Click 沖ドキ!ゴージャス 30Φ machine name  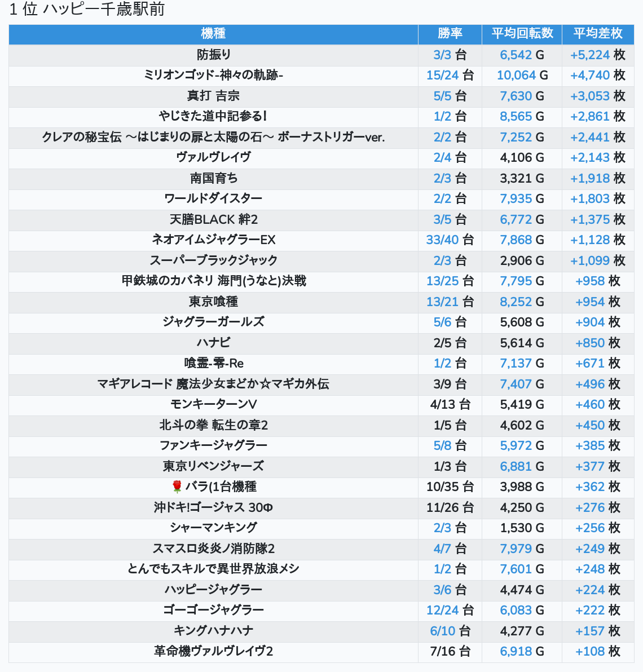(x=213, y=507)
